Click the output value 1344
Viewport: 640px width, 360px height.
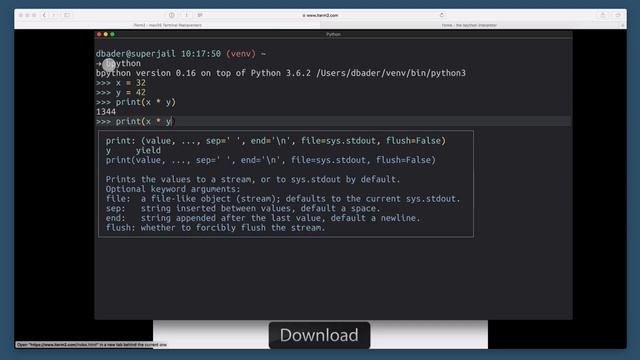[x=106, y=112]
